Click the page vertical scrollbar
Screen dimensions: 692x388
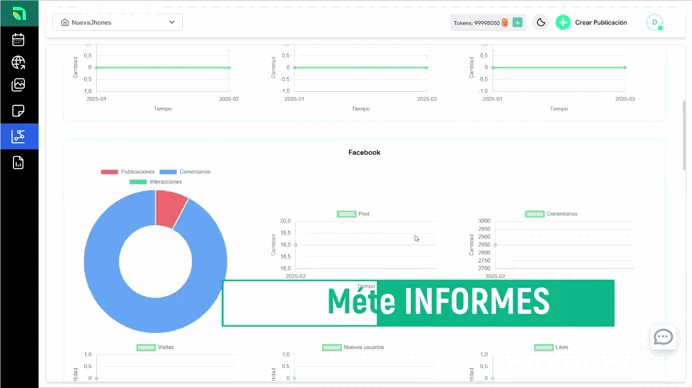pos(684,135)
